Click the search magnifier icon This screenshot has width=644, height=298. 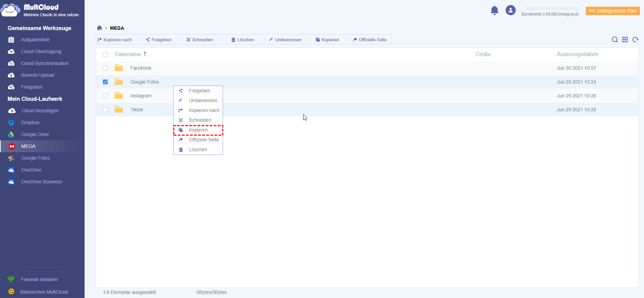pyautogui.click(x=615, y=40)
